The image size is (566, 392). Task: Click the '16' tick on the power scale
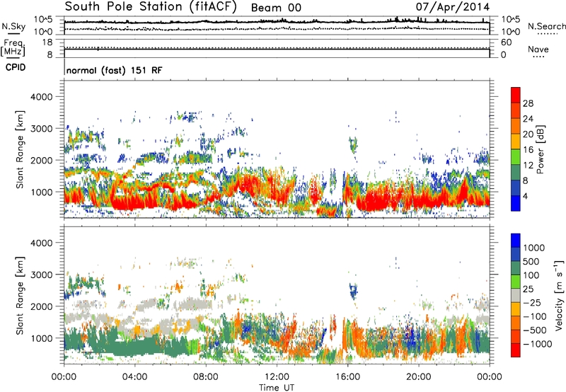pyautogui.click(x=528, y=150)
